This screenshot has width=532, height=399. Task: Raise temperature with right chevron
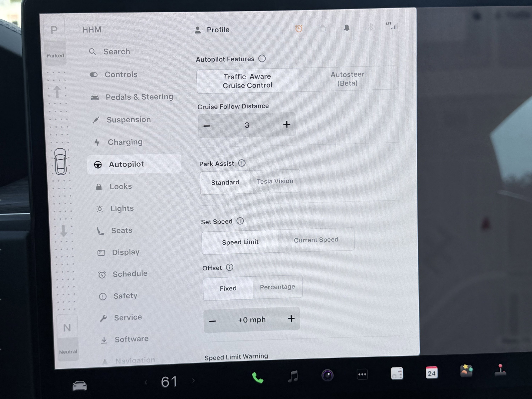(x=194, y=380)
